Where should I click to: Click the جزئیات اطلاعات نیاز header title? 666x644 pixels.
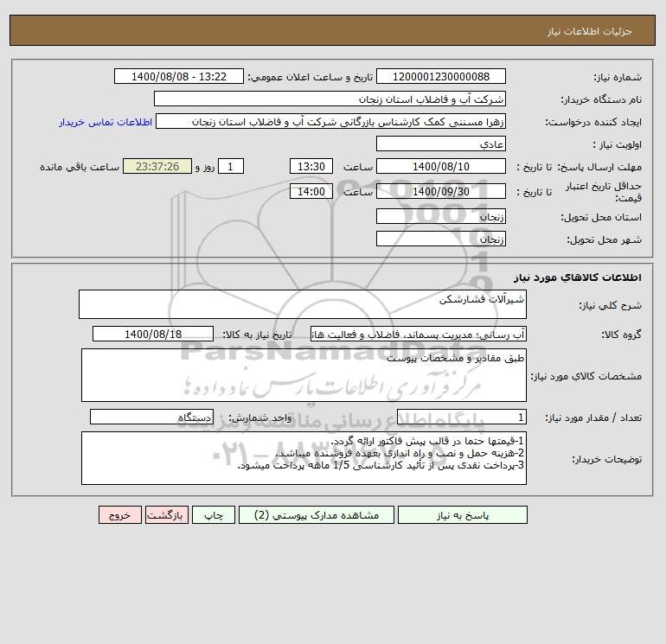[x=590, y=31]
